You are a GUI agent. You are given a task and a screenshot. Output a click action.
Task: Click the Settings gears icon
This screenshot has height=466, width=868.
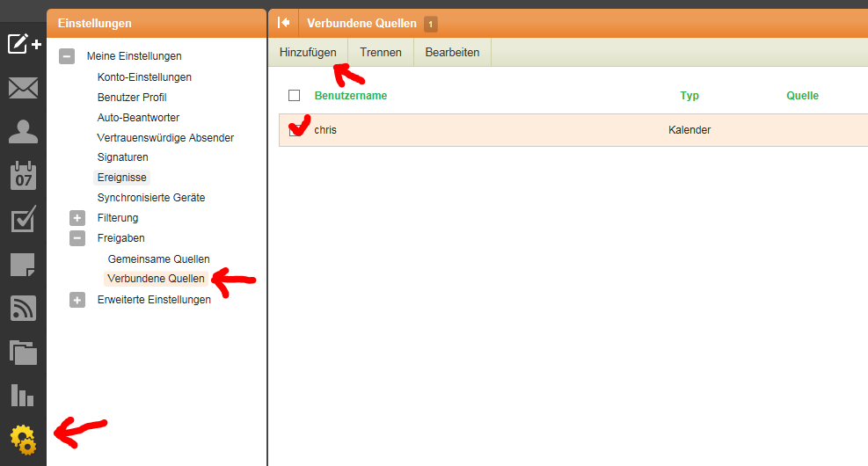pos(23,439)
